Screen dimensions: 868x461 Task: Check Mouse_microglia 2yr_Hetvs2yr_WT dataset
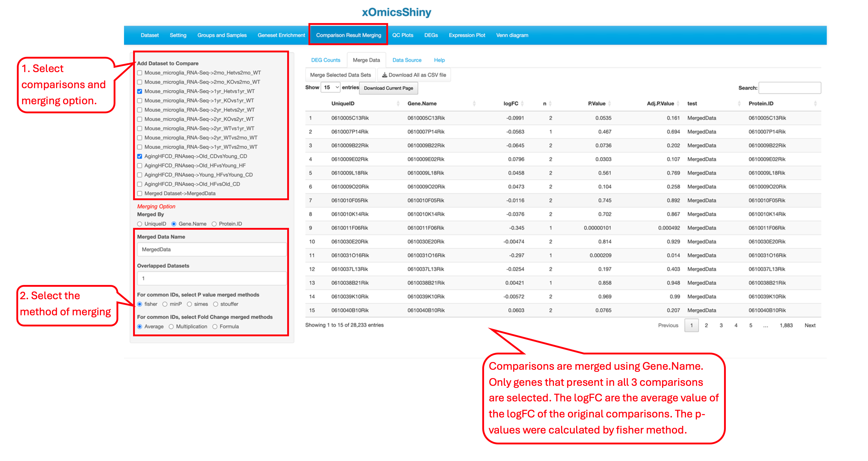pyautogui.click(x=140, y=110)
